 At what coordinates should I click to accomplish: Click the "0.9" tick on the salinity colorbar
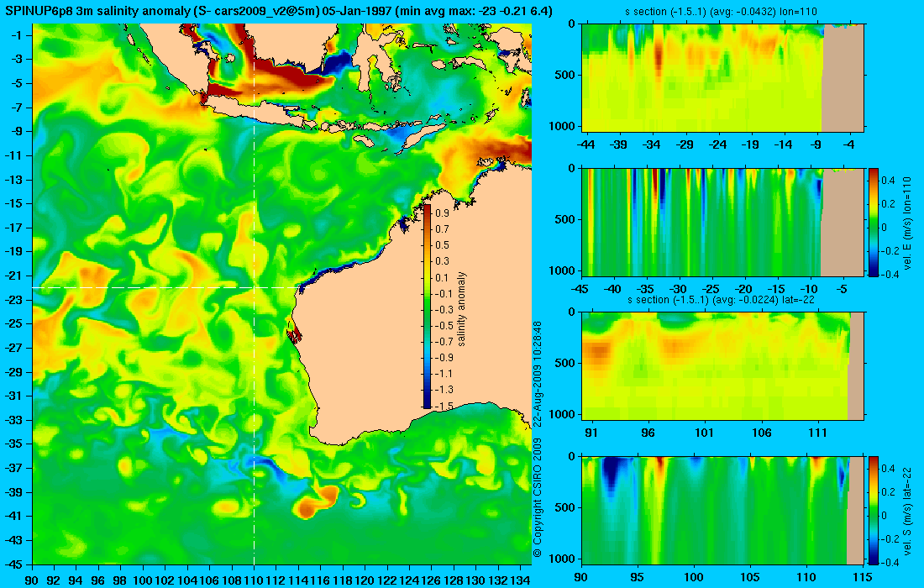tap(442, 213)
